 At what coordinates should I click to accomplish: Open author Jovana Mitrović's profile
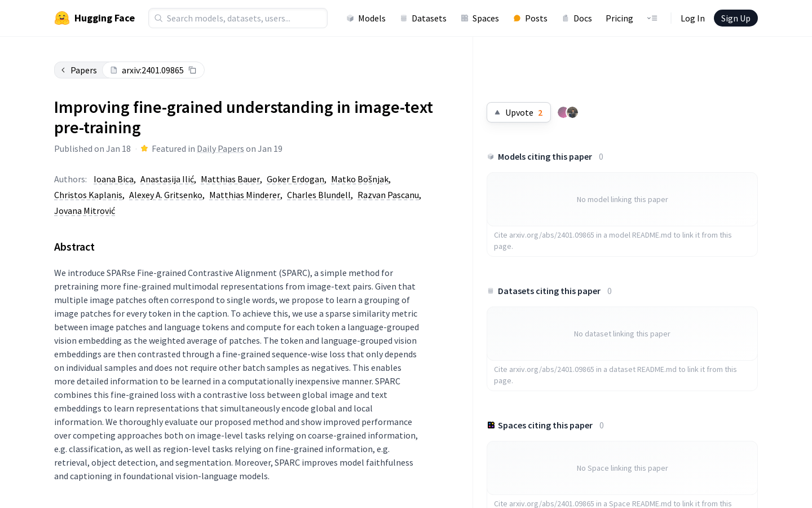tap(85, 211)
